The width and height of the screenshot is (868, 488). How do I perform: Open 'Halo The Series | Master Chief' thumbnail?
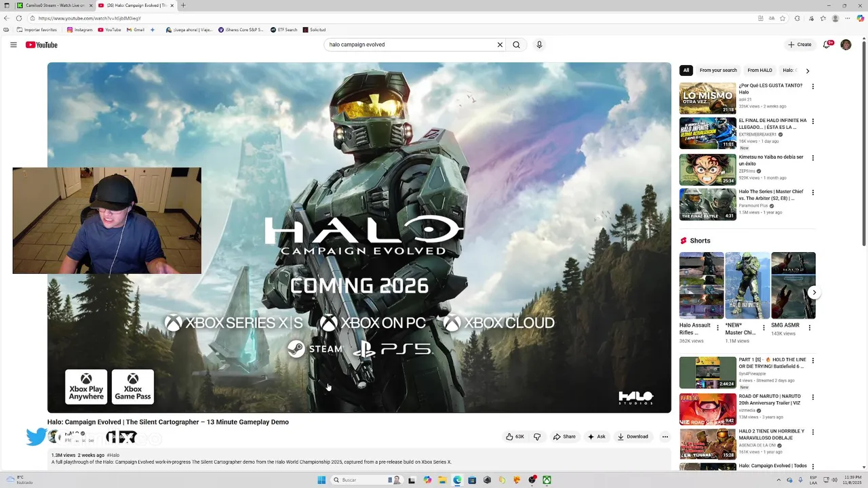click(707, 204)
